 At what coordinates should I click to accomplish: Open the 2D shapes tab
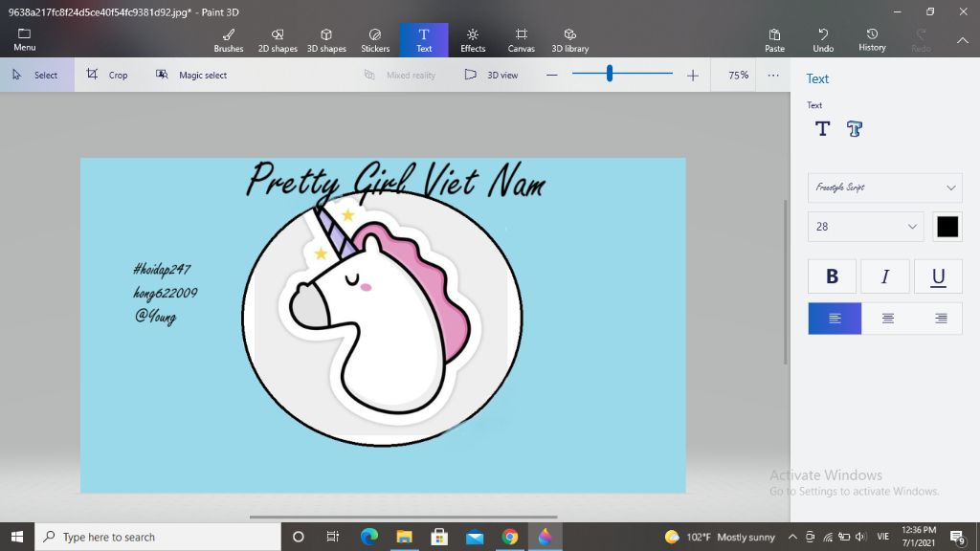pos(278,40)
